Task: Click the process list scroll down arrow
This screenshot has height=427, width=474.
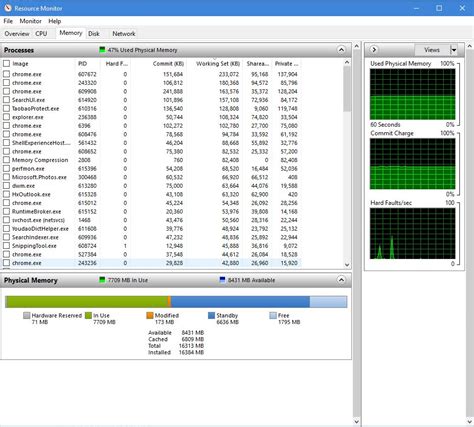Action: click(x=347, y=265)
